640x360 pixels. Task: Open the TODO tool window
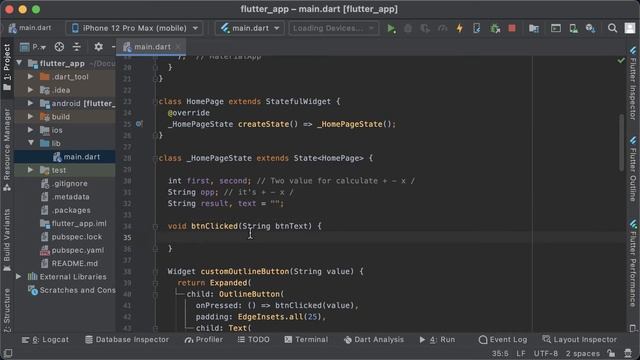pos(253,340)
